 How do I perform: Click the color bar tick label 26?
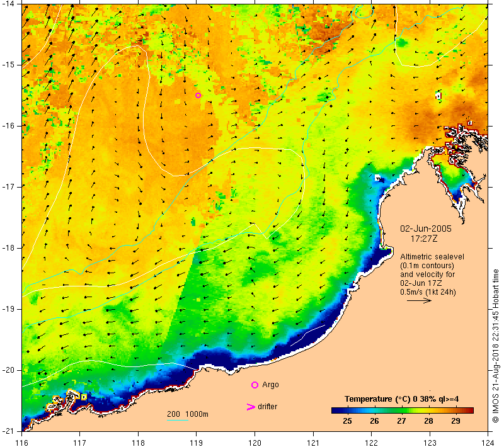(374, 421)
